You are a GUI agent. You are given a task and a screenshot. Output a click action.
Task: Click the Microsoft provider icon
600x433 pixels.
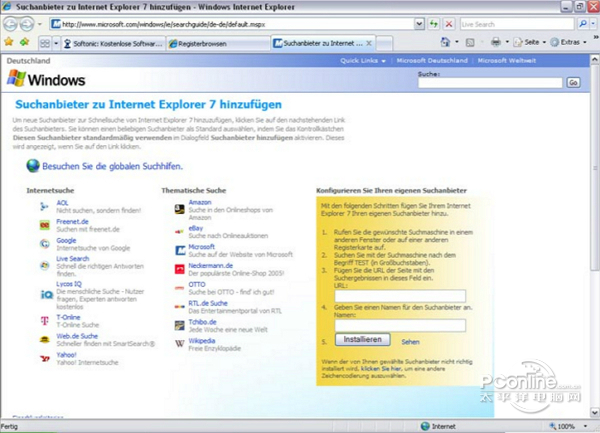click(x=180, y=251)
